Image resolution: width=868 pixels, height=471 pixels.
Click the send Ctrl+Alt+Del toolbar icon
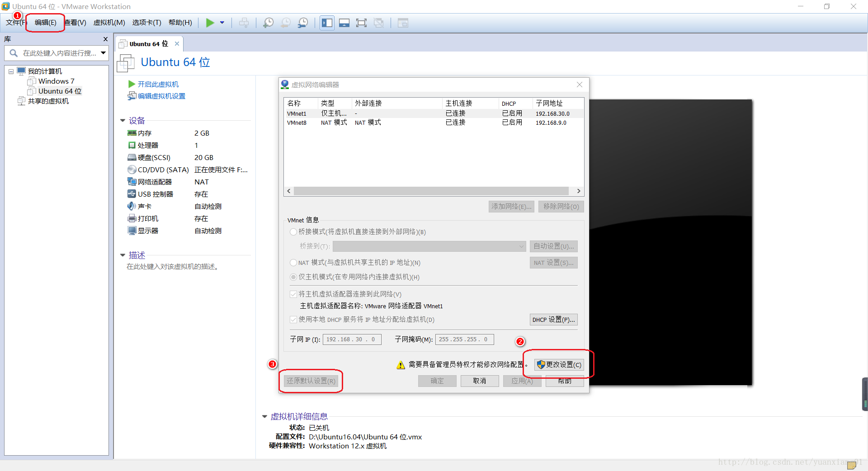pos(244,23)
